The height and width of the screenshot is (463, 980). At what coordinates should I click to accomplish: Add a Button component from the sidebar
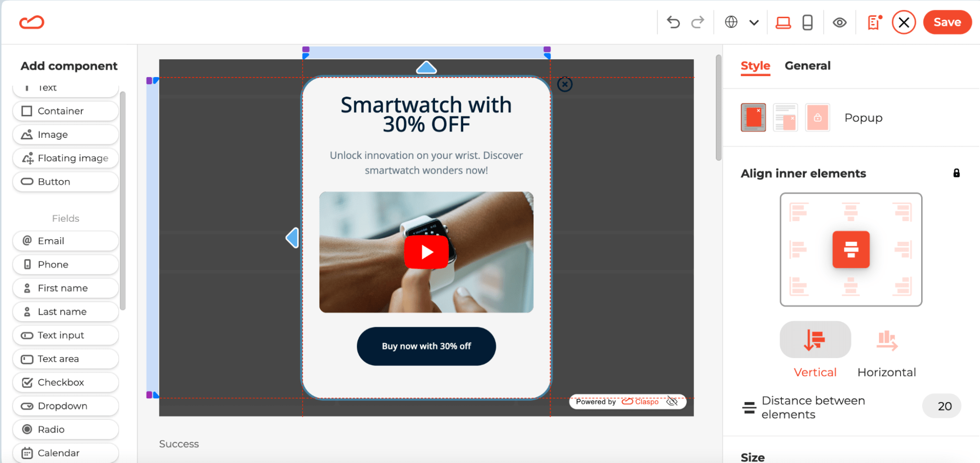(65, 181)
